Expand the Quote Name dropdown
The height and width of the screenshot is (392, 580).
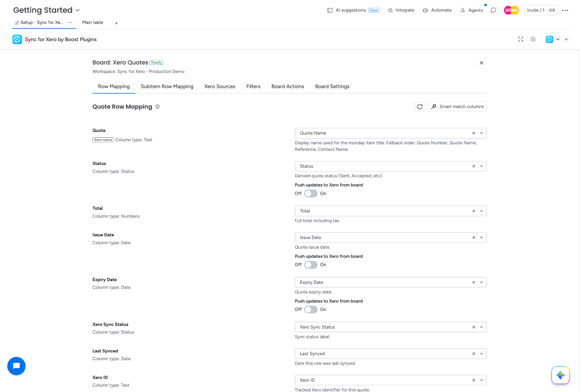pos(481,133)
